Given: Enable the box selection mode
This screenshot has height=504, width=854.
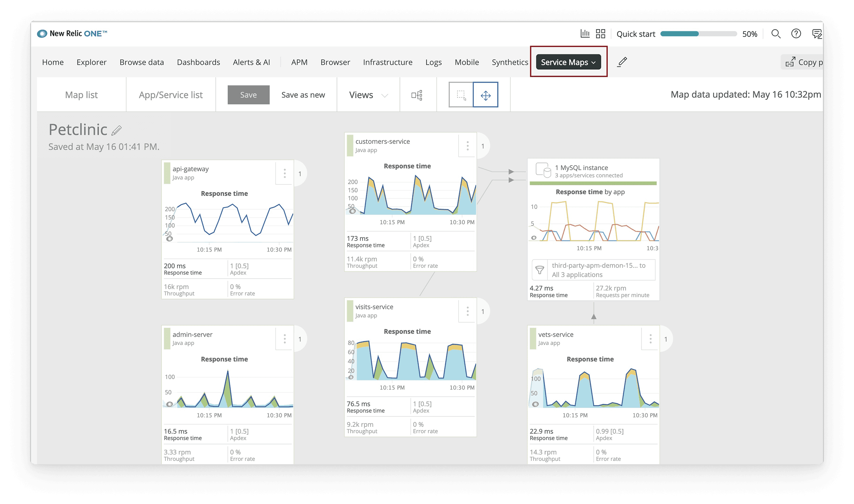Looking at the screenshot, I should coord(461,95).
